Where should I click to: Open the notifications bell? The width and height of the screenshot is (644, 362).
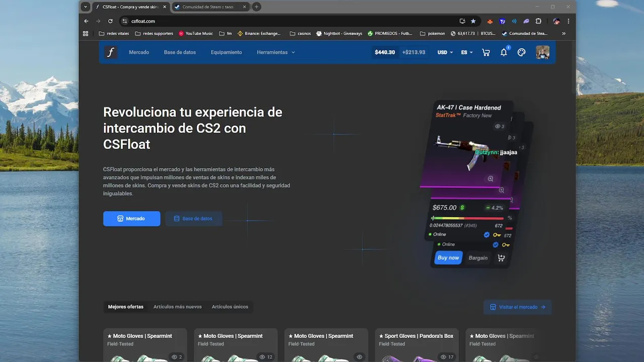pos(504,52)
